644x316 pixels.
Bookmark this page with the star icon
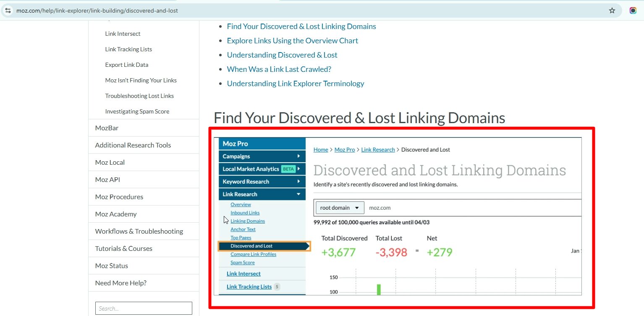click(x=612, y=11)
